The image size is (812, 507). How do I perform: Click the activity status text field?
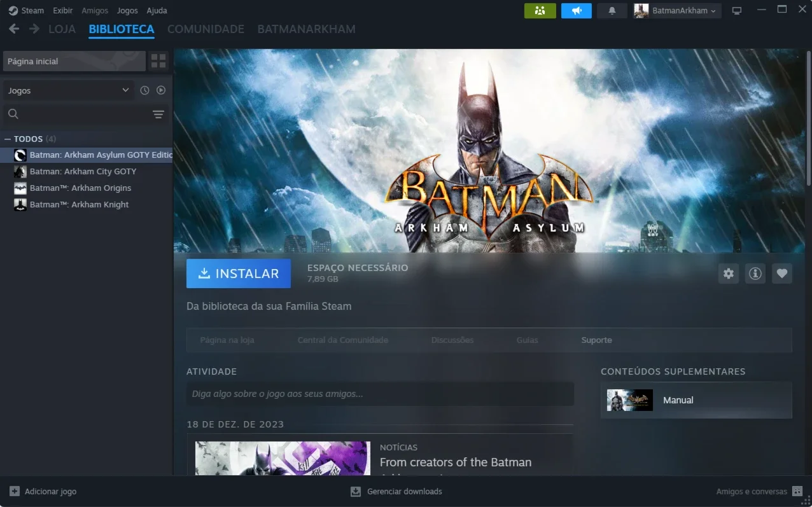(380, 394)
